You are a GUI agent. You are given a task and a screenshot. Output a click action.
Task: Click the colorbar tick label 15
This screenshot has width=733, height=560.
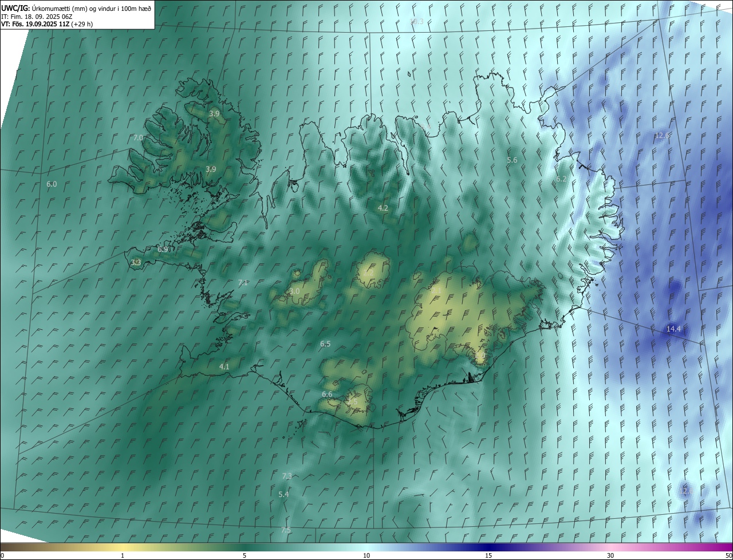[x=488, y=555]
